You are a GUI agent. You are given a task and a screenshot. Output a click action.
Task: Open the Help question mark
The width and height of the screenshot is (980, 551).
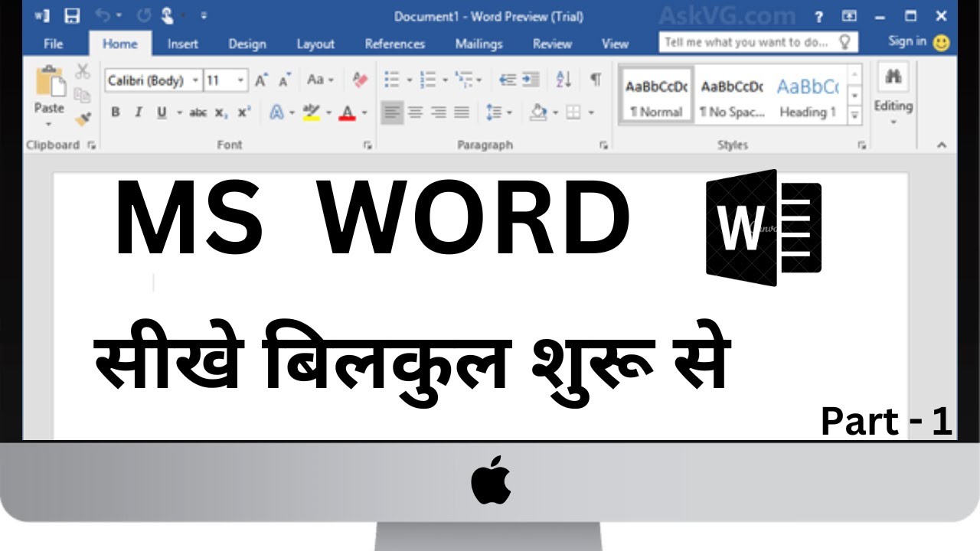click(819, 16)
